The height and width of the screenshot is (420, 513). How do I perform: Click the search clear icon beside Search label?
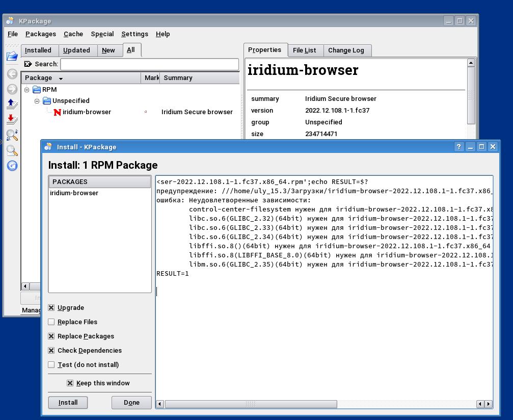[28, 64]
